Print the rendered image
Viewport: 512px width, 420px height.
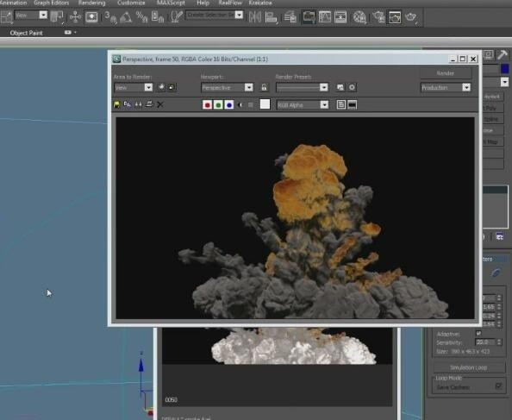[x=149, y=104]
